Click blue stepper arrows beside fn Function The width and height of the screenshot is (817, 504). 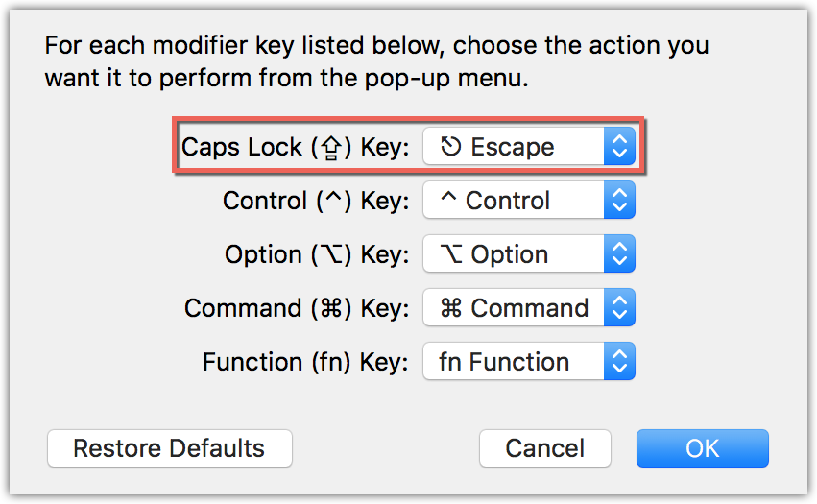coord(619,361)
